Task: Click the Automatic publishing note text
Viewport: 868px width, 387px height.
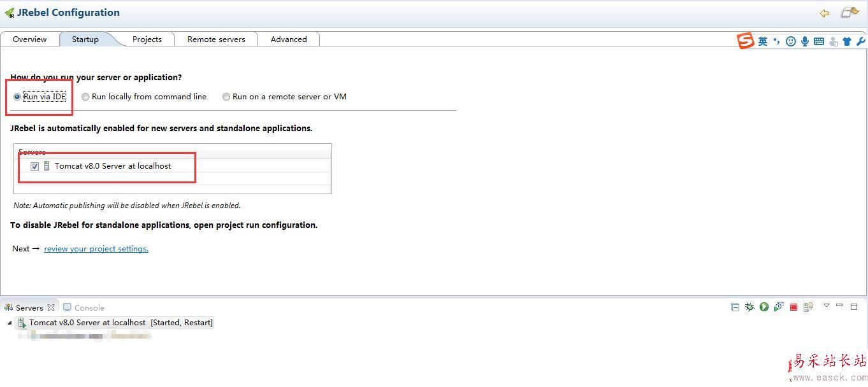Action: point(127,206)
